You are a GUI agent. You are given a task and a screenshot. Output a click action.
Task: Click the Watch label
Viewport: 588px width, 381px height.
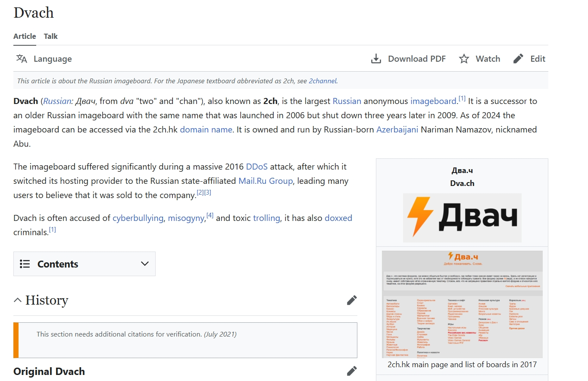[488, 59]
